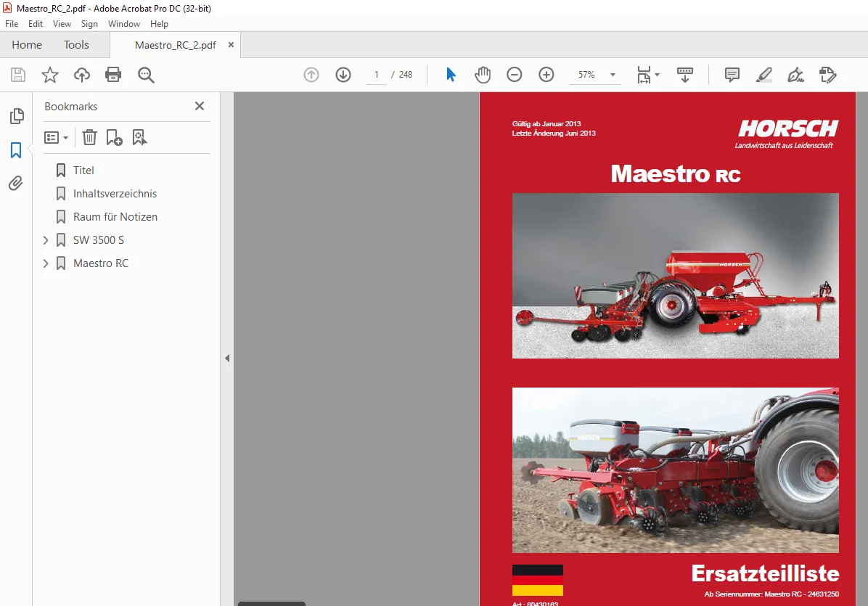Add file to Starred with star icon
This screenshot has width=868, height=606.
tap(50, 75)
